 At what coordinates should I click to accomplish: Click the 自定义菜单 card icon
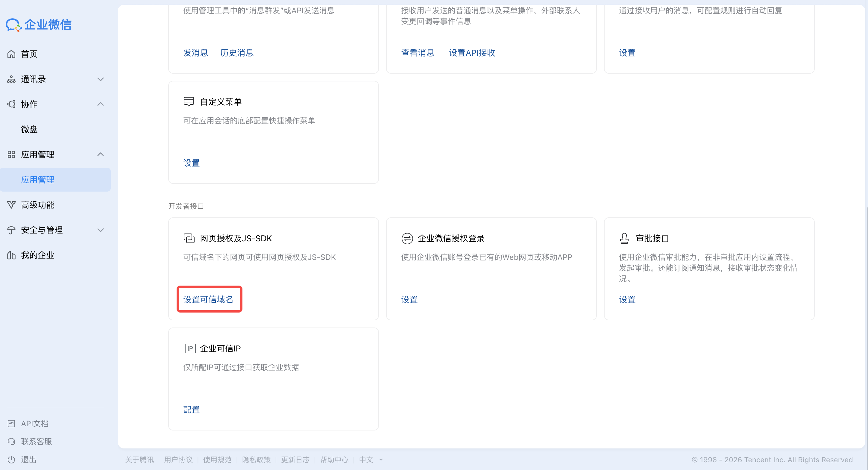[189, 101]
